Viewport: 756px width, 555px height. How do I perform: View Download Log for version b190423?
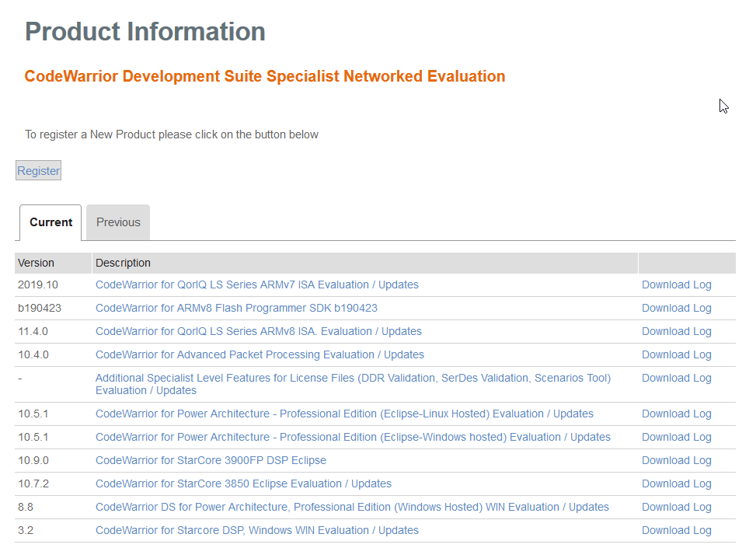tap(676, 309)
